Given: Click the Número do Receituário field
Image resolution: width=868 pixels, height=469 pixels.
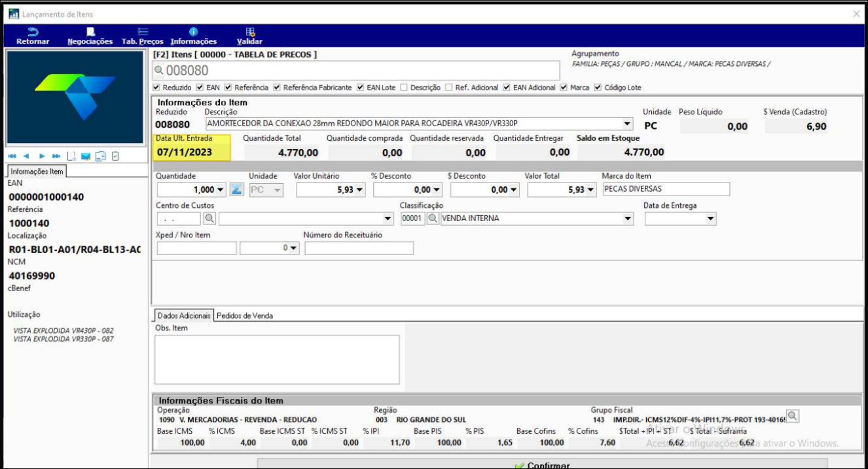Looking at the screenshot, I should click(359, 249).
